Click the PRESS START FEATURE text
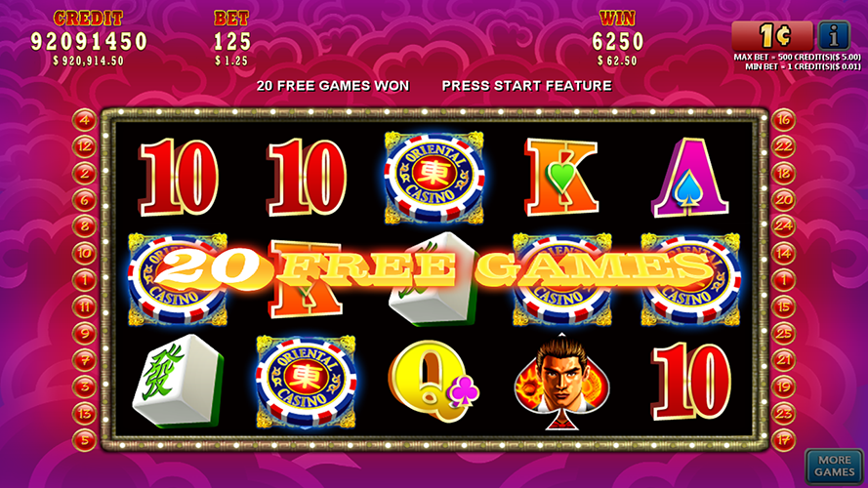 pos(526,86)
